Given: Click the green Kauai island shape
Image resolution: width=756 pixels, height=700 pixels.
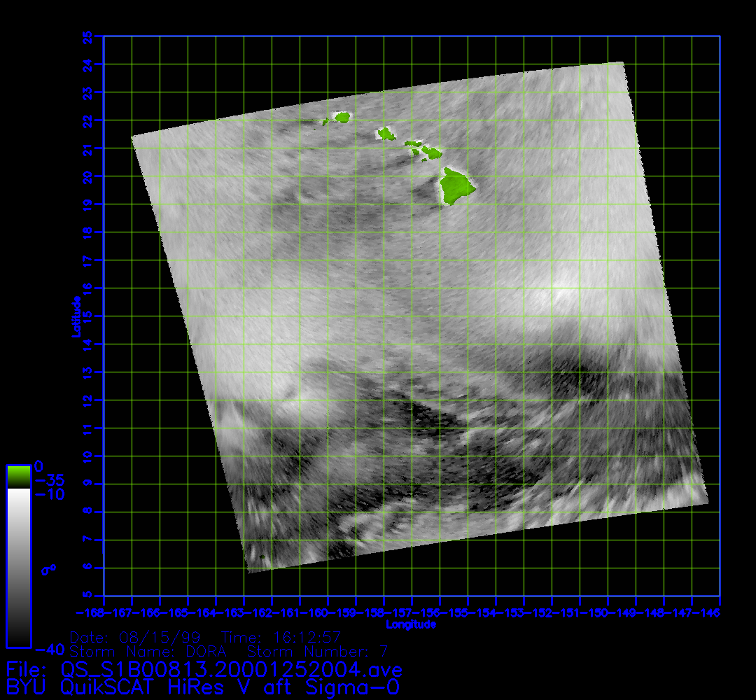Looking at the screenshot, I should [x=342, y=117].
